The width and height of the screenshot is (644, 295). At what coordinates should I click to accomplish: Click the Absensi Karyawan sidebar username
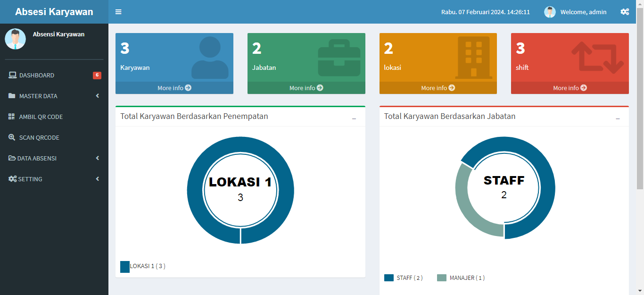[x=59, y=34]
